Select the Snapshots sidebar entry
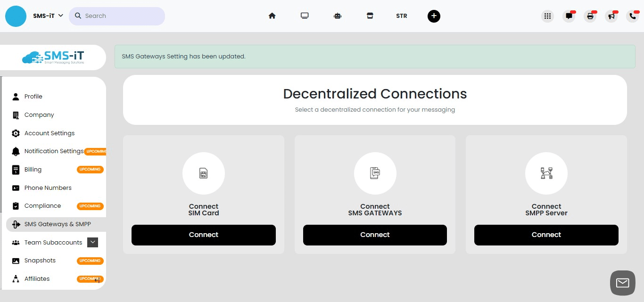644x302 pixels. (40, 260)
